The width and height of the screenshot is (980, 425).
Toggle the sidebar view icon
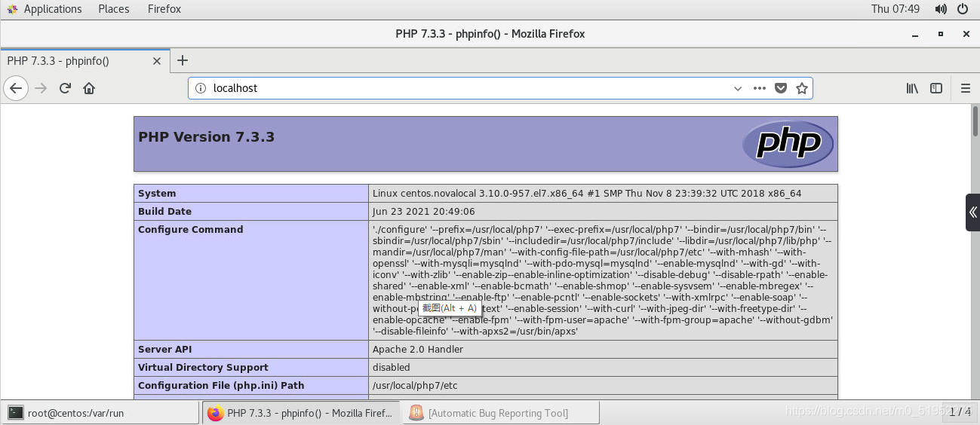936,88
